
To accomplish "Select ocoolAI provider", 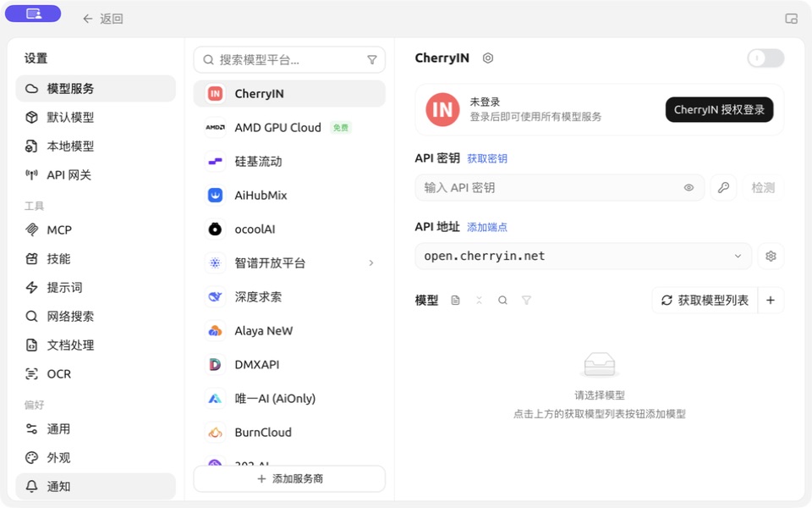I will pyautogui.click(x=289, y=229).
